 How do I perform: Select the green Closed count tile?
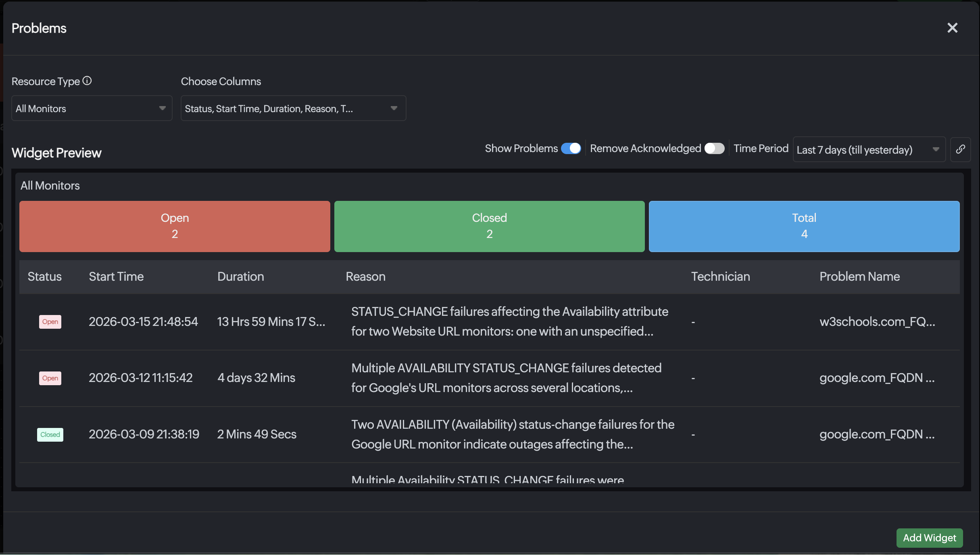pyautogui.click(x=489, y=226)
